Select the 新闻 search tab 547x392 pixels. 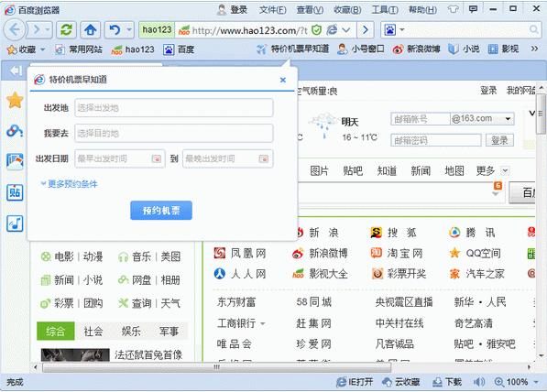click(421, 171)
